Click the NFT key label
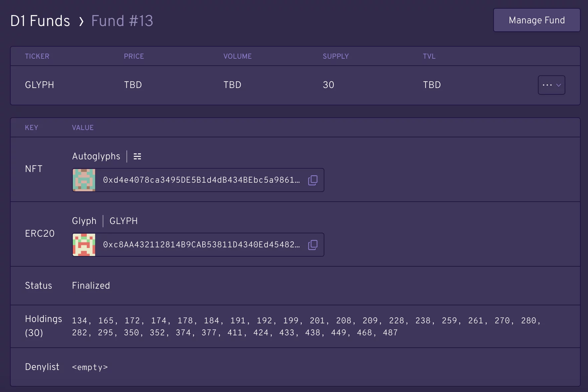This screenshot has width=588, height=392. pyautogui.click(x=34, y=169)
